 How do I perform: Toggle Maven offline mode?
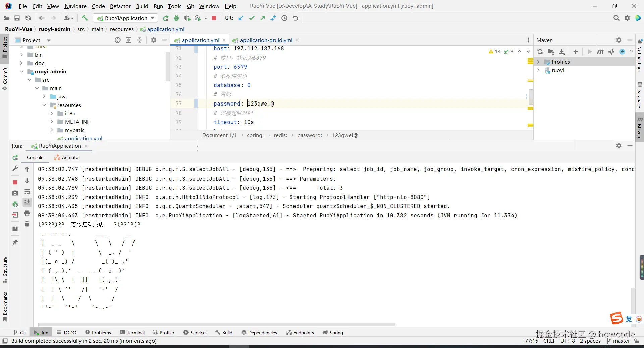pos(611,52)
